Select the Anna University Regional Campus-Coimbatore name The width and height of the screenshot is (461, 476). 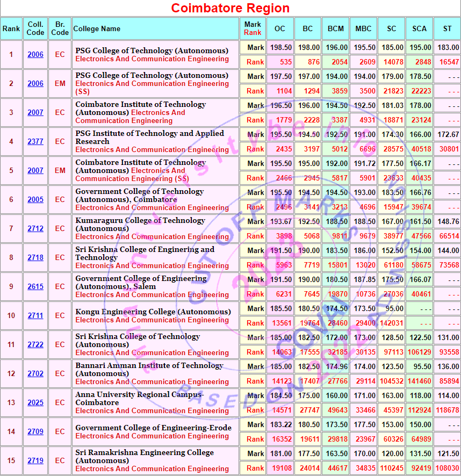[x=140, y=398]
